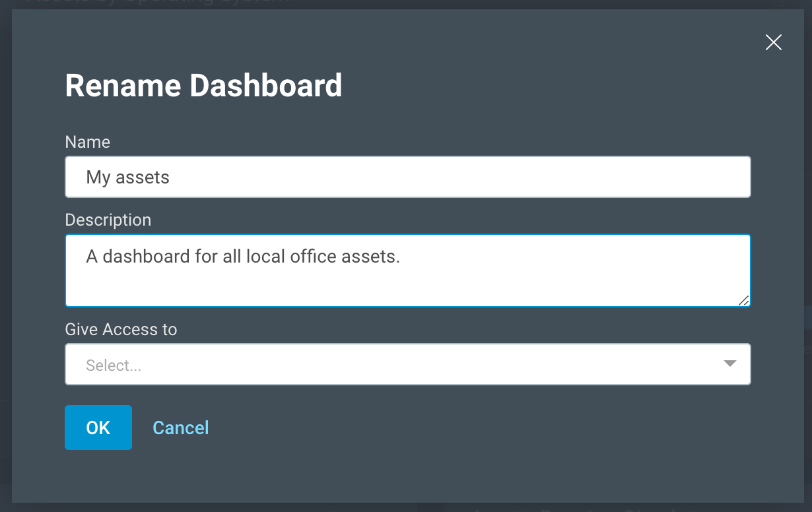The image size is (812, 512).
Task: Click the 'Name' field label
Action: click(x=88, y=142)
